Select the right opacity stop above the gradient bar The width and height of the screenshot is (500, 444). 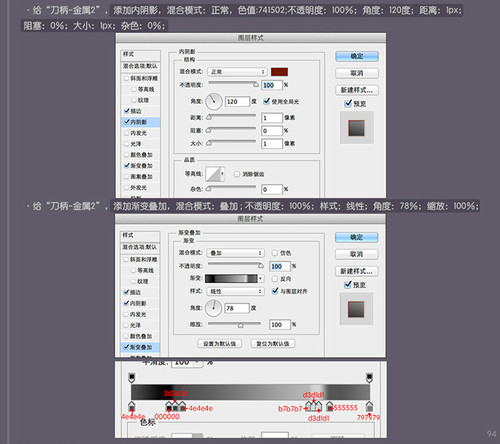(369, 378)
